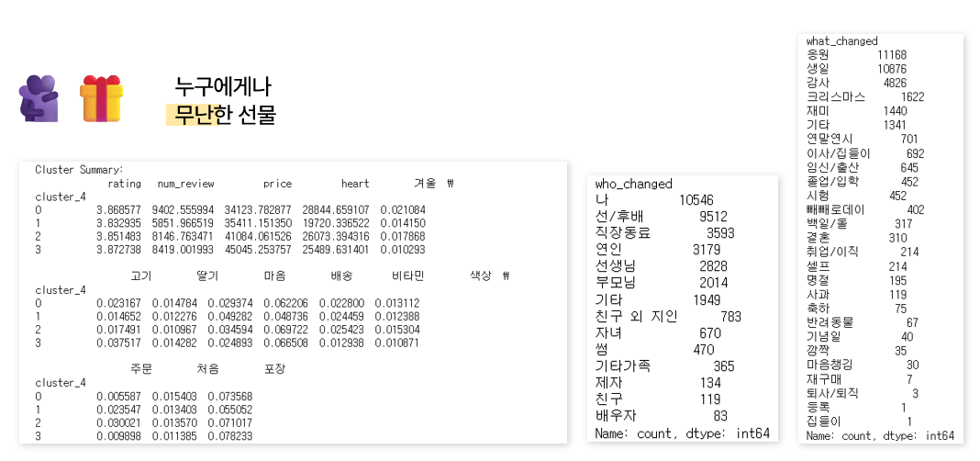Select the cell value 0.078233
The height and width of the screenshot is (461, 980).
pyautogui.click(x=230, y=436)
